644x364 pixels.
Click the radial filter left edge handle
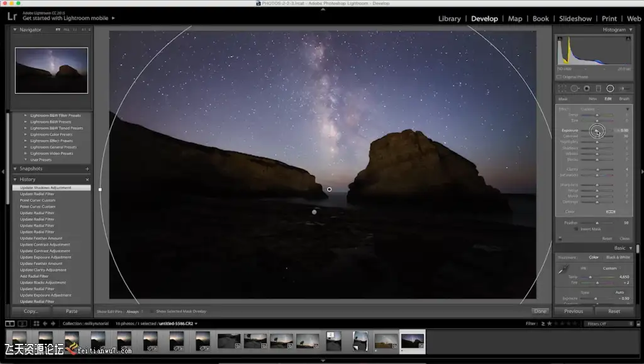coord(100,190)
